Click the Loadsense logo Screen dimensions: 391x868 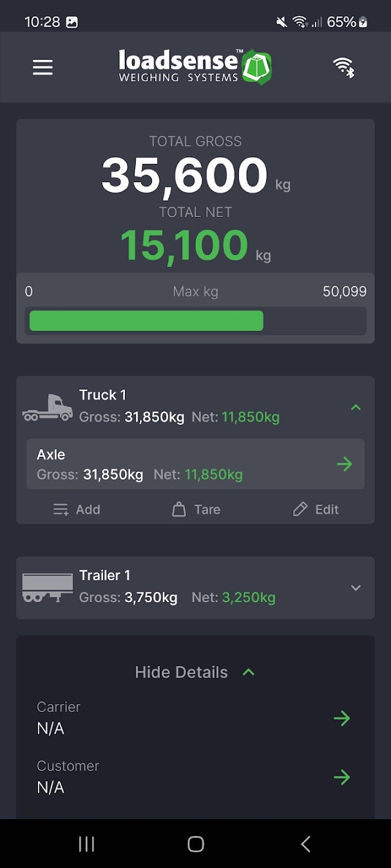195,67
